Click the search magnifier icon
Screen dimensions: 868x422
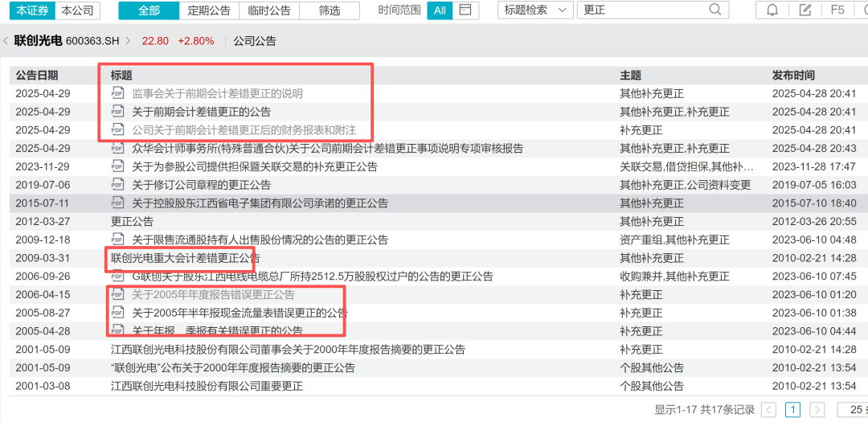715,10
